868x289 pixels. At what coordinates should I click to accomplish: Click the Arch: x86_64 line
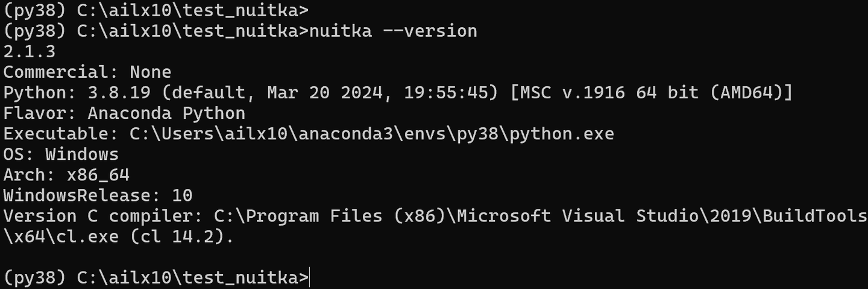point(66,174)
